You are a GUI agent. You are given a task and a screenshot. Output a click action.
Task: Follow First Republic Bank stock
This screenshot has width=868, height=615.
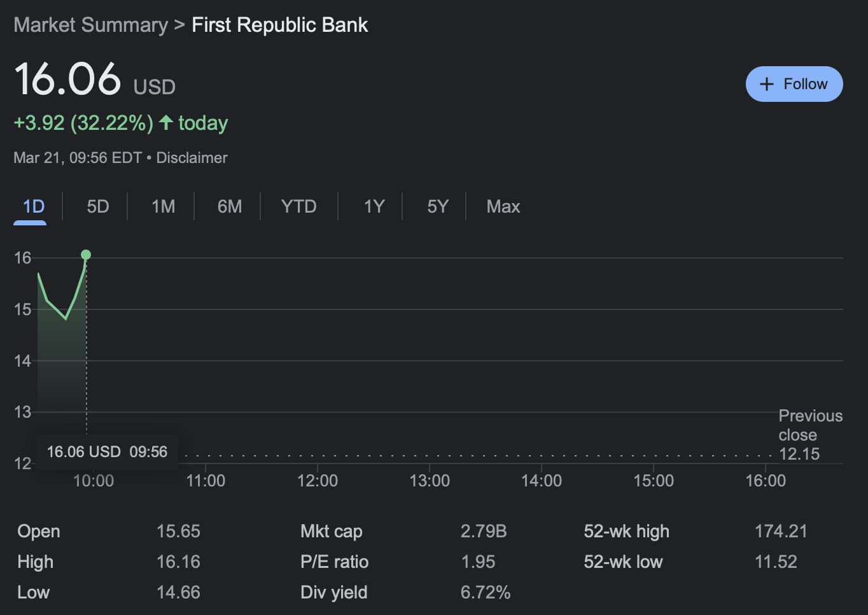(x=794, y=84)
